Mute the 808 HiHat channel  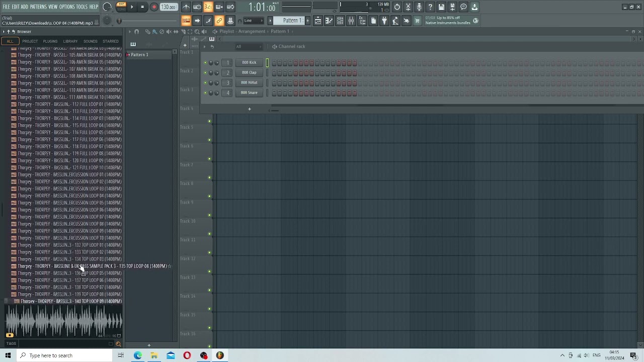(205, 82)
